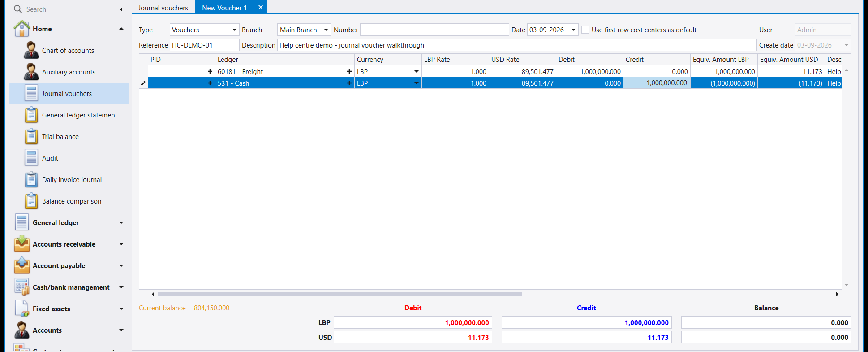Click the Cash/bank management calculator icon

click(x=21, y=287)
